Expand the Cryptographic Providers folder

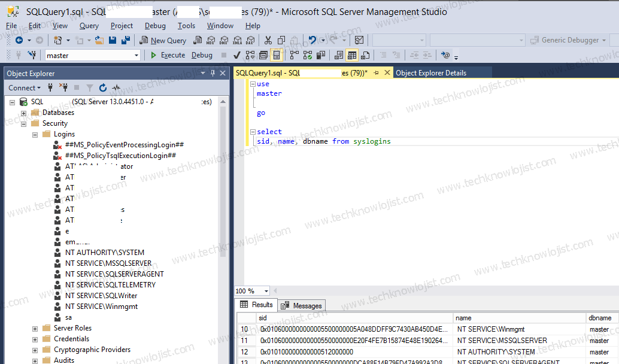tap(35, 350)
